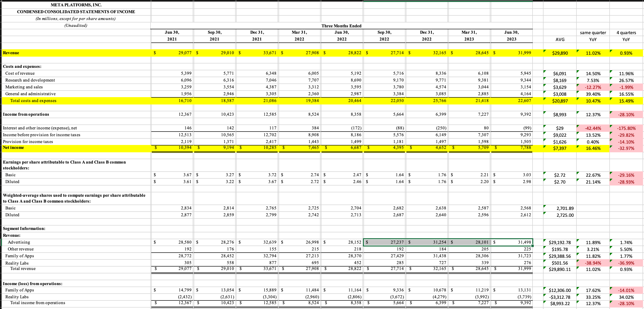Select Basic shares average cell 2,701.89
This screenshot has height=309, width=644.
tap(565, 208)
